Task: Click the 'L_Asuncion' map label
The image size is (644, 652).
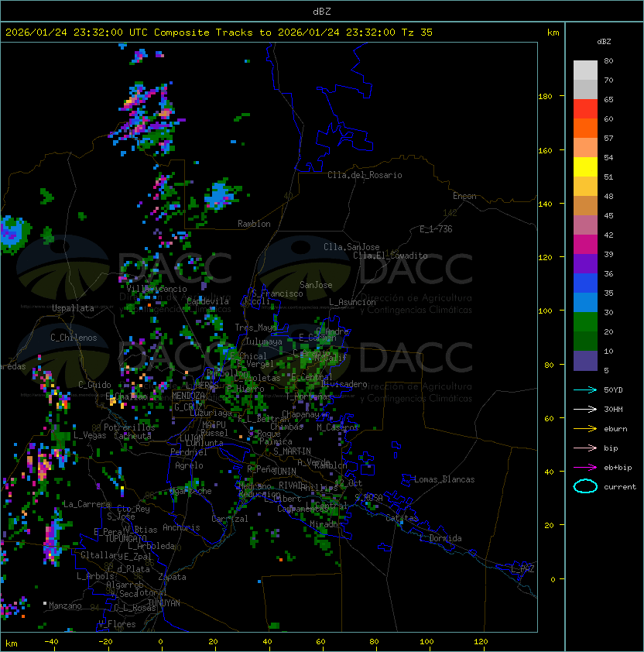Action: (x=352, y=302)
